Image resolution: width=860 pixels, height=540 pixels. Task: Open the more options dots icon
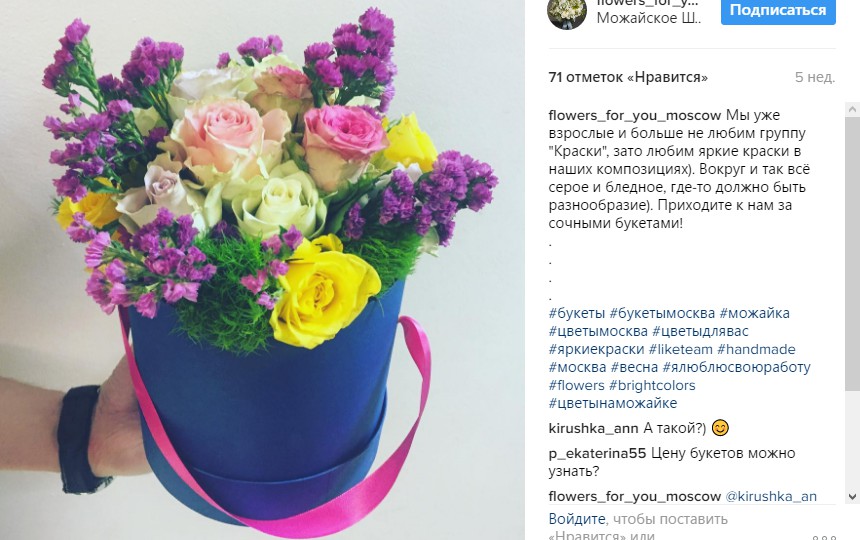[824, 537]
